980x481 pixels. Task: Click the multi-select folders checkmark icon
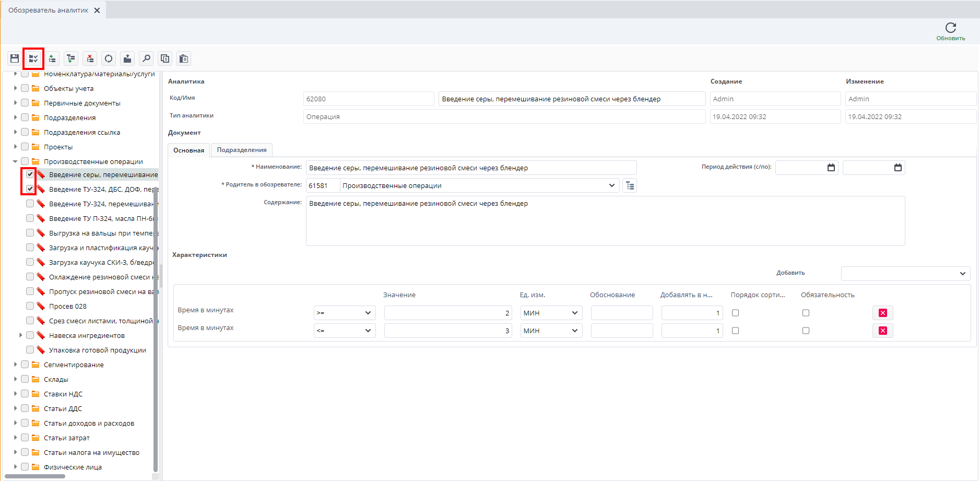(33, 58)
